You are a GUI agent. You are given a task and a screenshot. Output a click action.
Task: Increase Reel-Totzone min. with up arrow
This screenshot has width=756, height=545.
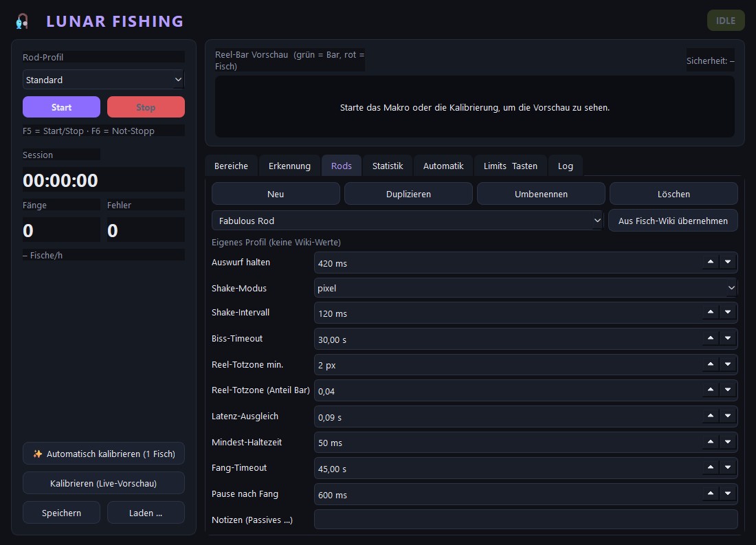point(710,364)
